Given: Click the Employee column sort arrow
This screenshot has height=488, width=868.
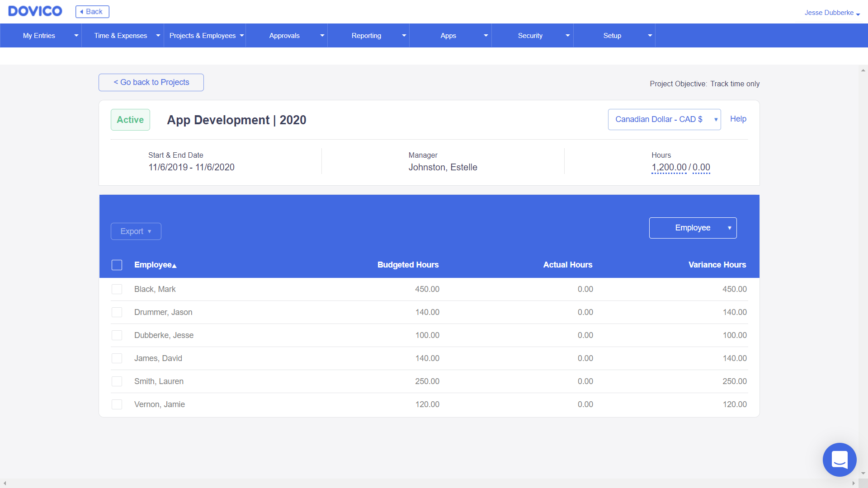Looking at the screenshot, I should point(175,266).
